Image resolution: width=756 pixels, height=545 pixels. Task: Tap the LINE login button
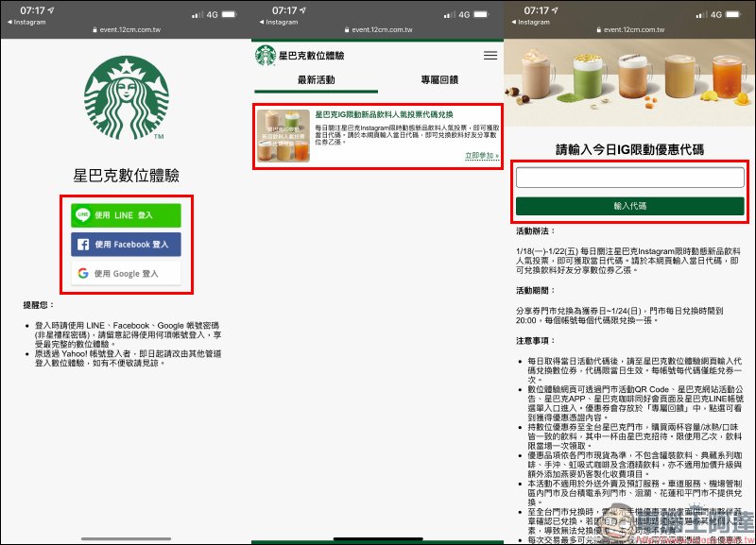[x=126, y=215]
